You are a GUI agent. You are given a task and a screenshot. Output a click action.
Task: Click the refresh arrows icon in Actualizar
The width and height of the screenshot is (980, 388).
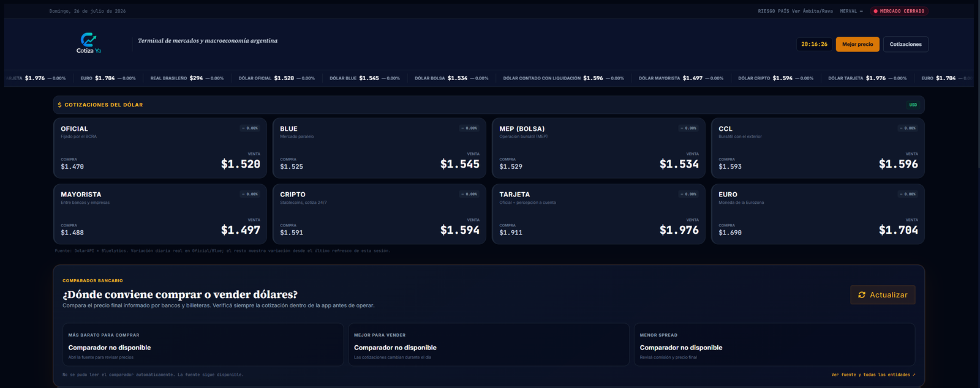click(862, 295)
